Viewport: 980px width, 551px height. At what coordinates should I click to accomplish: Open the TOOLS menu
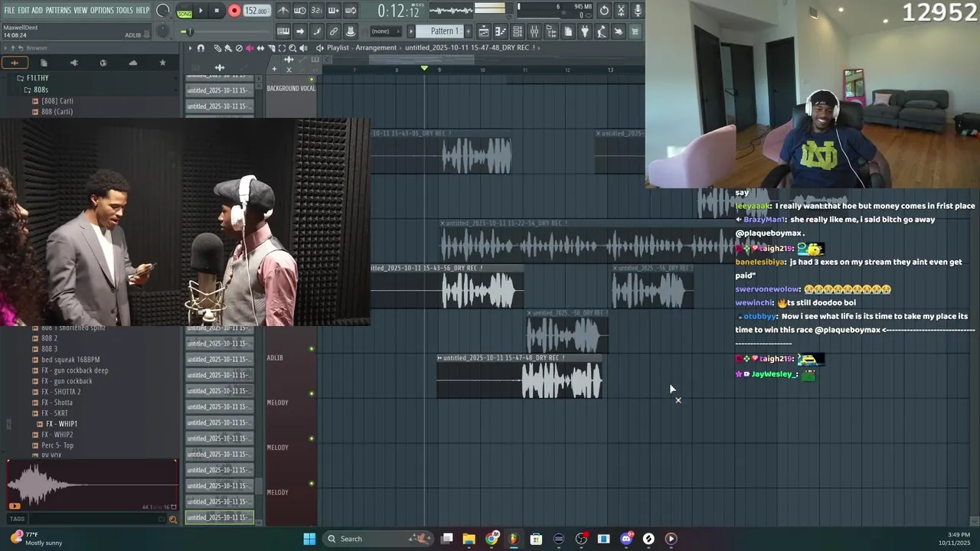(x=125, y=11)
